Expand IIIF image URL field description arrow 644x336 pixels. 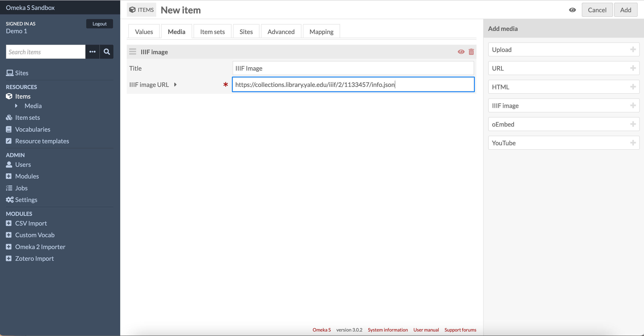175,85
